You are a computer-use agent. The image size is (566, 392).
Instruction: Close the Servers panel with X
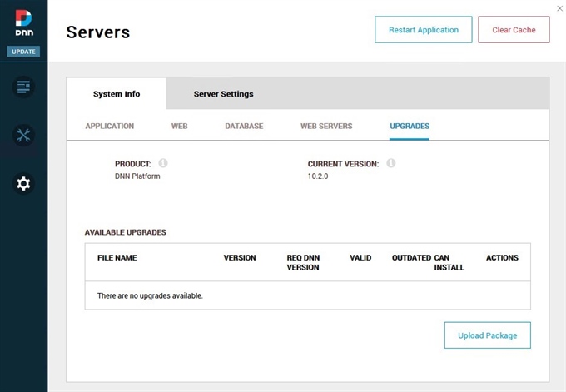tap(559, 8)
